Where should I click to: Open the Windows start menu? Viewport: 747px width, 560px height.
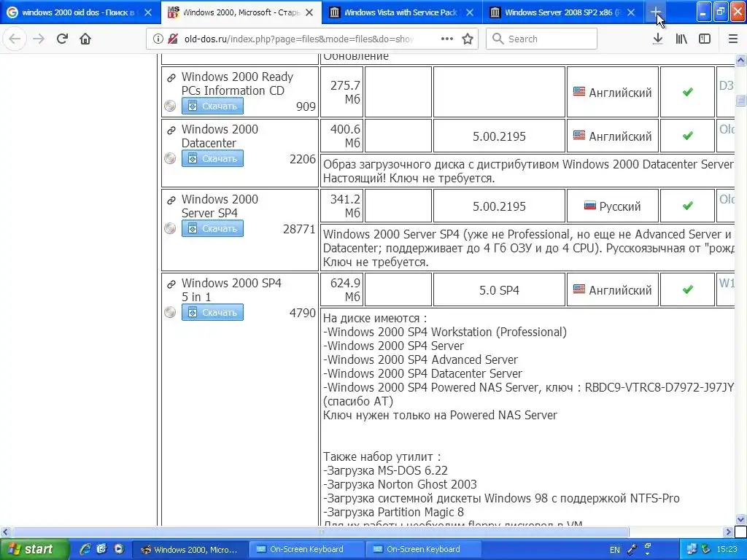click(34, 549)
